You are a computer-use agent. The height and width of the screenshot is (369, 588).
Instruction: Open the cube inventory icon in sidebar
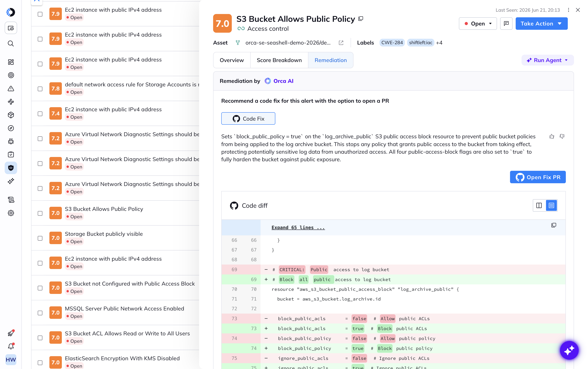tap(11, 115)
